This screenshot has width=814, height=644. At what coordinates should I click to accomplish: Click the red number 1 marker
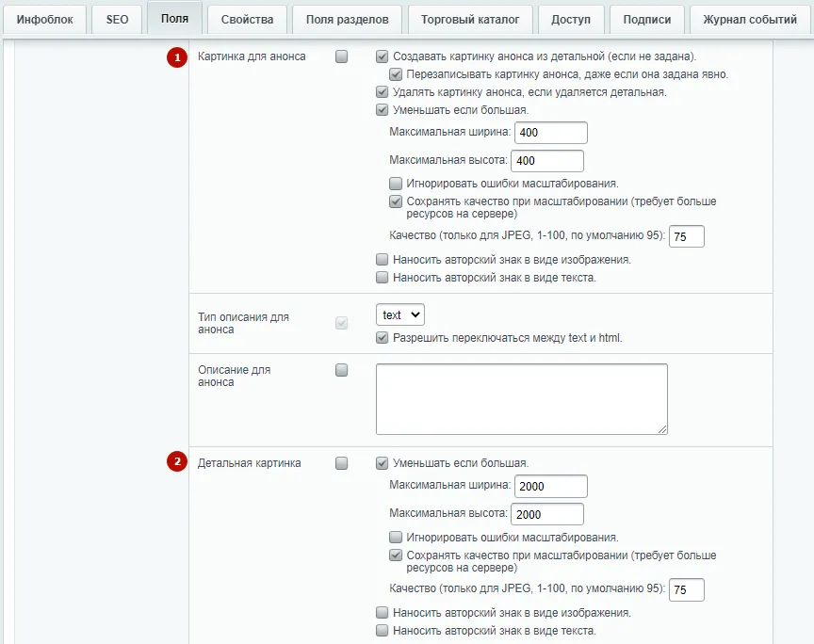click(177, 57)
